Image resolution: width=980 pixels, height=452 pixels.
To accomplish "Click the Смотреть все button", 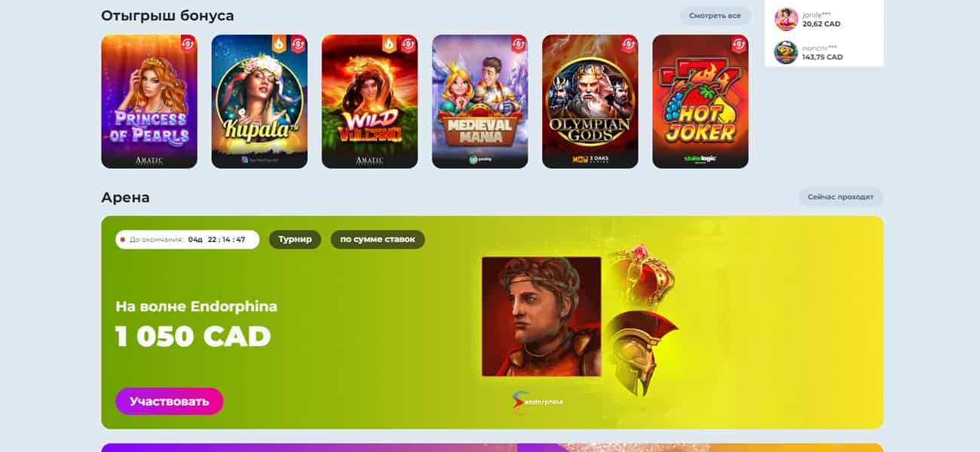I will (x=715, y=16).
